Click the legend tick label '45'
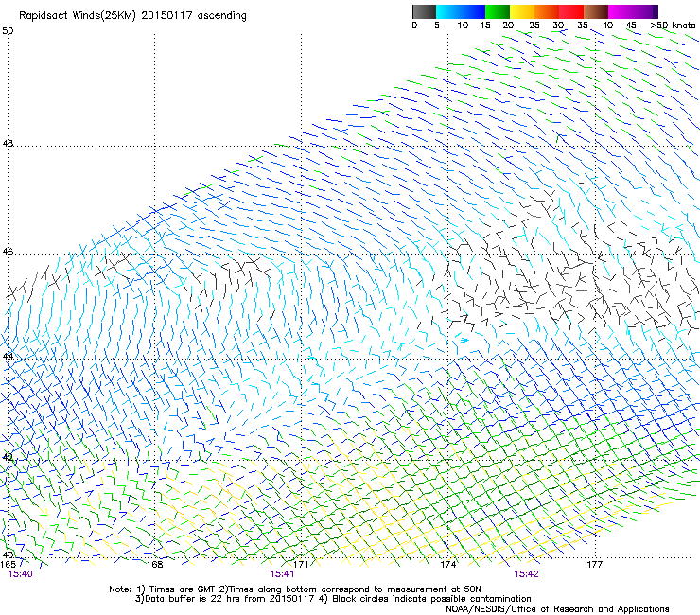This screenshot has width=700, height=615. click(631, 26)
